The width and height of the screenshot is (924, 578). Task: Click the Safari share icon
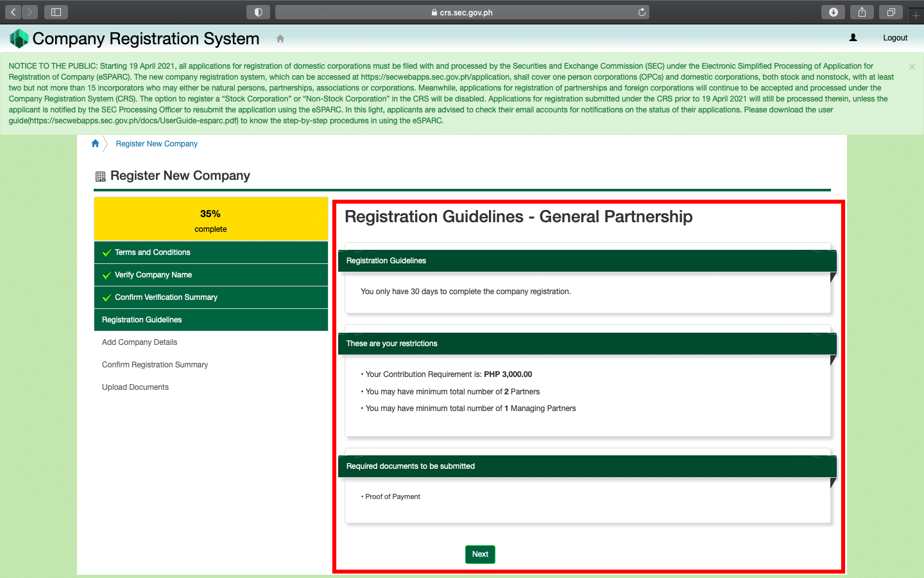862,12
